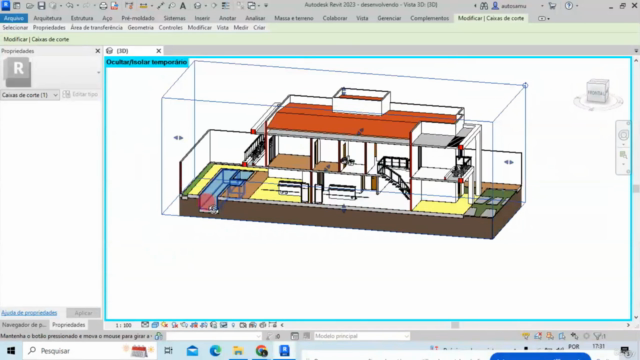
Task: Click the zoom region icon on navigation bar
Action: 623,155
